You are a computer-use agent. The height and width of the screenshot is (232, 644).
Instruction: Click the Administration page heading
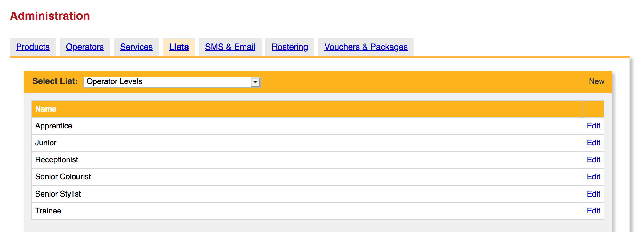(x=50, y=16)
